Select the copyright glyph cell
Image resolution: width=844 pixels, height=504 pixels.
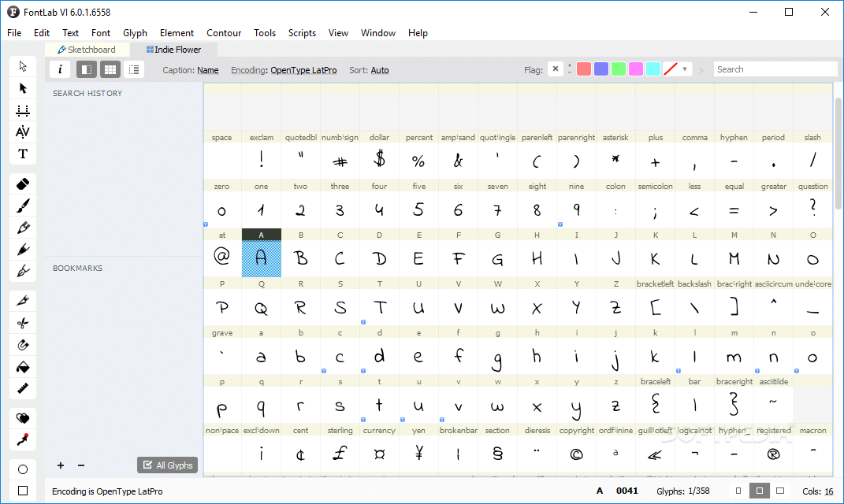[x=577, y=449]
